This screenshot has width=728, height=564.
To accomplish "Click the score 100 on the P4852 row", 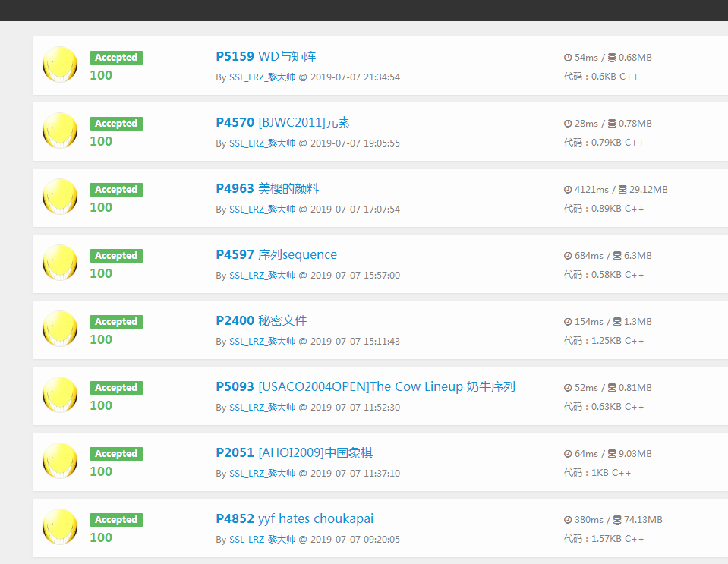I will 101,537.
